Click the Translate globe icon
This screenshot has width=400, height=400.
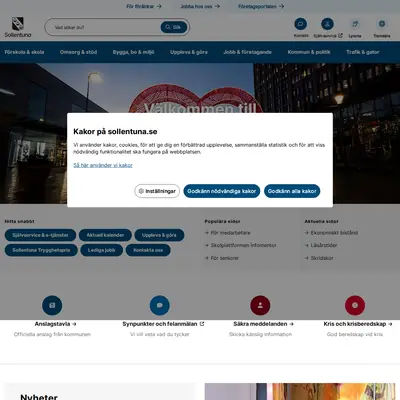point(382,24)
